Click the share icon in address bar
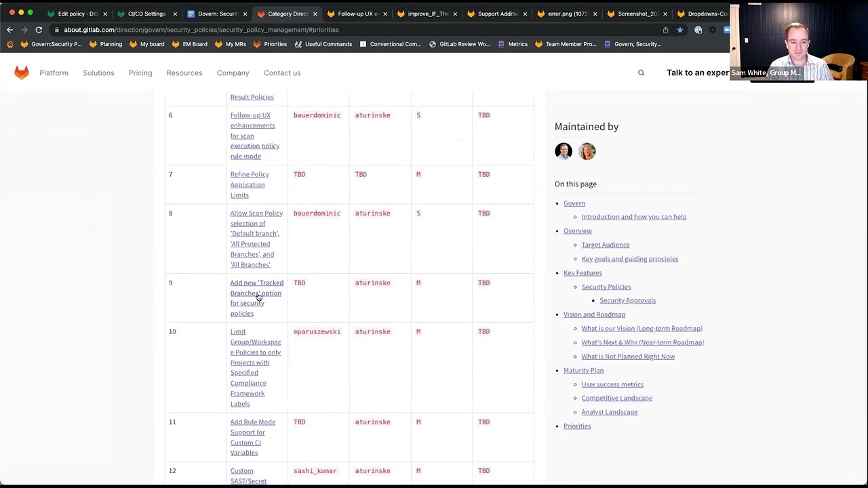868x488 pixels. click(665, 30)
